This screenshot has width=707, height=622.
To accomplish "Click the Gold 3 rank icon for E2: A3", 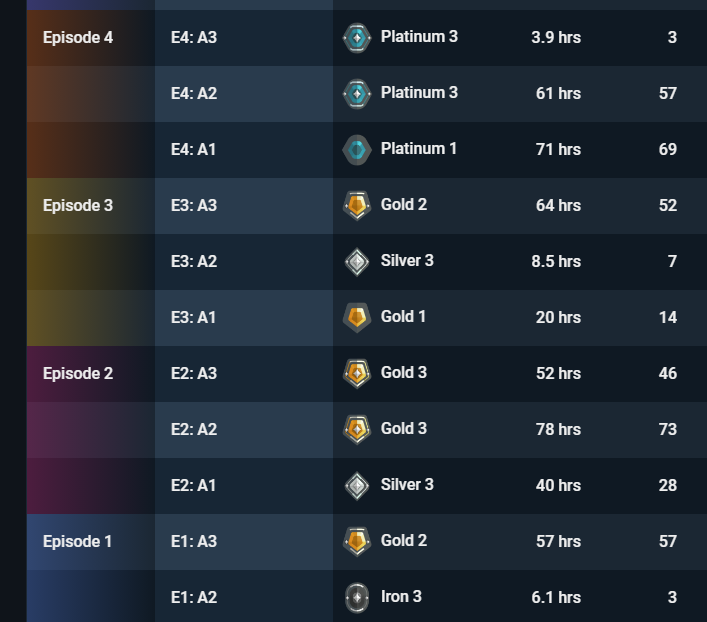I will click(x=357, y=374).
